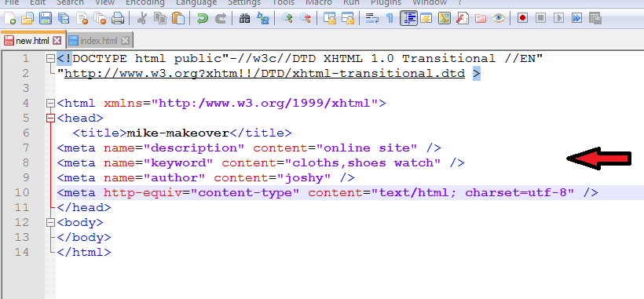Open the Language menu
The height and width of the screenshot is (299, 644).
(x=196, y=2)
